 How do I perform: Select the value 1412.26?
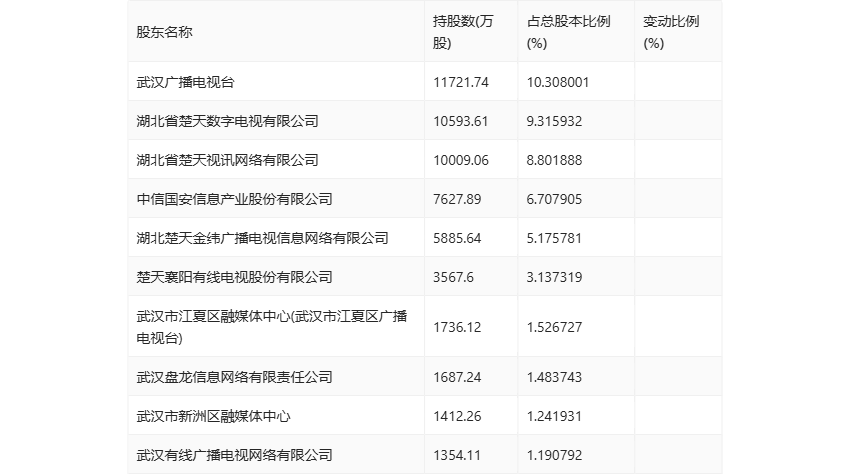click(457, 416)
